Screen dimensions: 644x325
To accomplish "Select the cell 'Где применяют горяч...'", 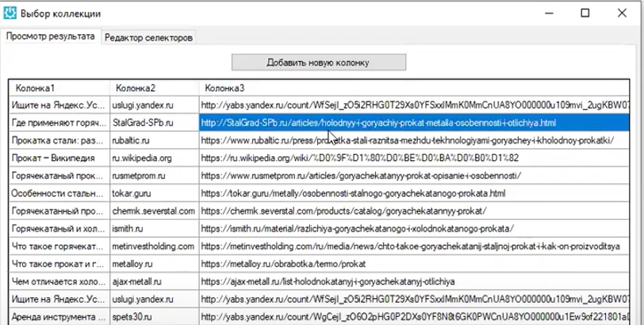I will tap(59, 123).
